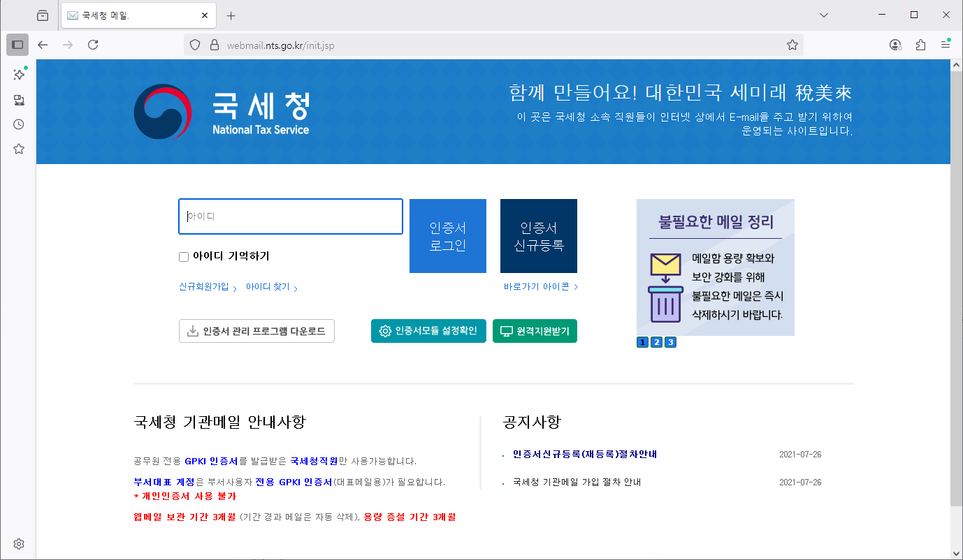Click the page vertical scrollbar
Image resolution: width=963 pixels, height=560 pixels.
pos(956,279)
